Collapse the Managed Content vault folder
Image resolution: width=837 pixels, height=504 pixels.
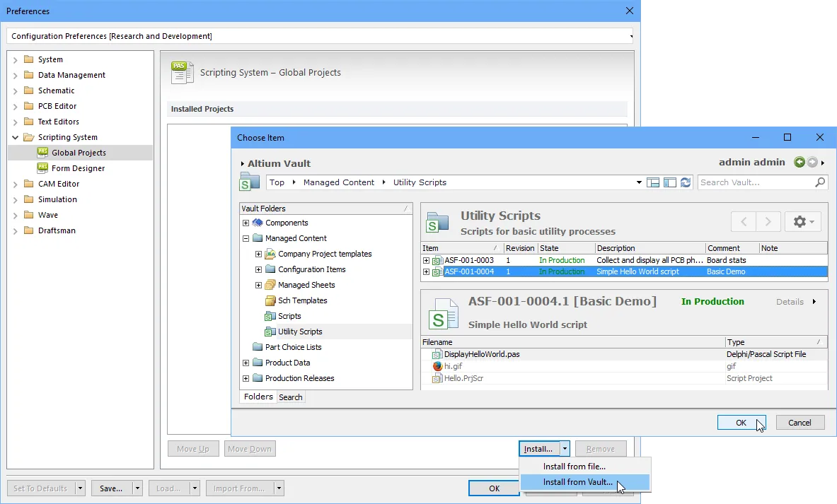[246, 238]
